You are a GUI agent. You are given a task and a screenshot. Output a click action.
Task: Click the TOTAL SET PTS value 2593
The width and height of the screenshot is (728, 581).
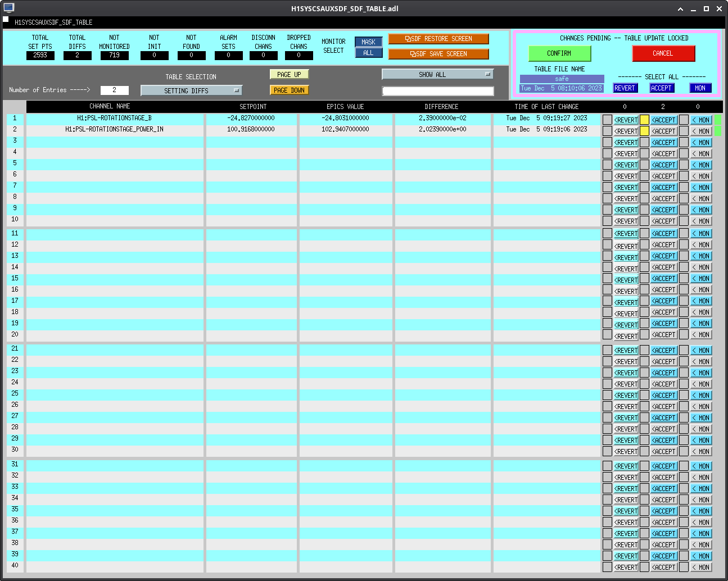coord(40,55)
